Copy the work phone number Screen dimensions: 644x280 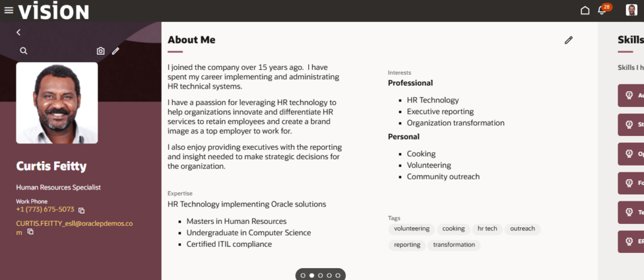81,211
